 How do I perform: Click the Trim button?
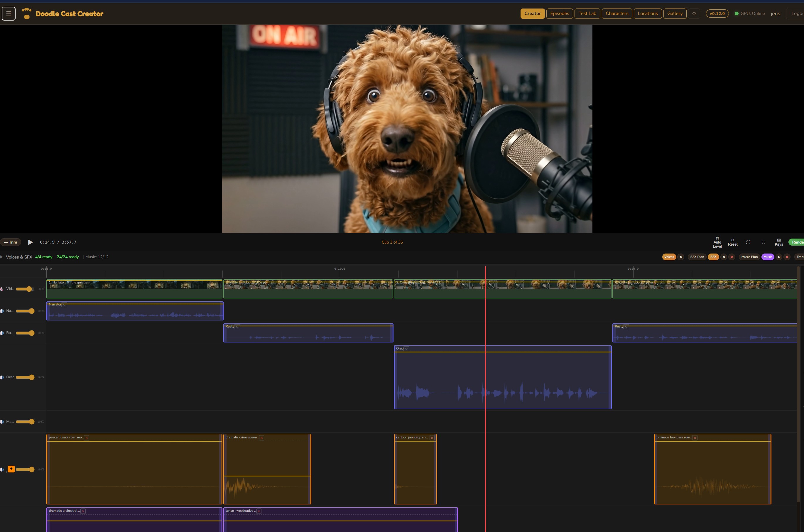pos(11,242)
